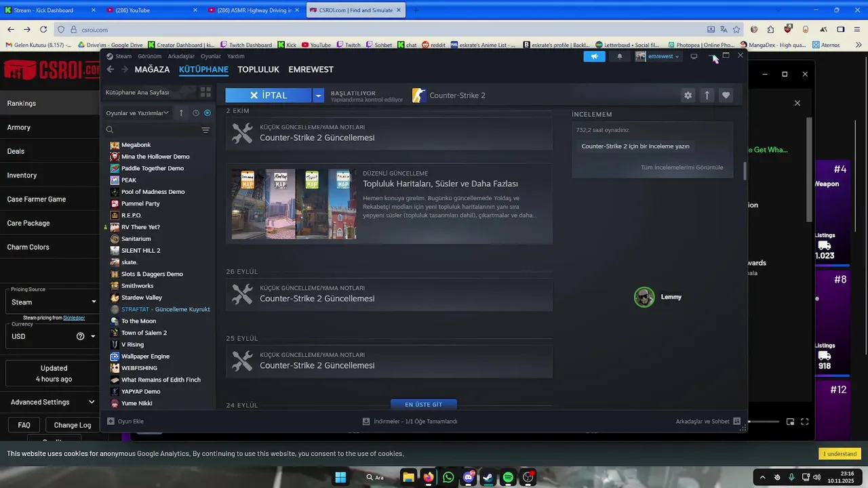Go forward in Steam navigation
This screenshot has width=868, height=488.
(124, 69)
